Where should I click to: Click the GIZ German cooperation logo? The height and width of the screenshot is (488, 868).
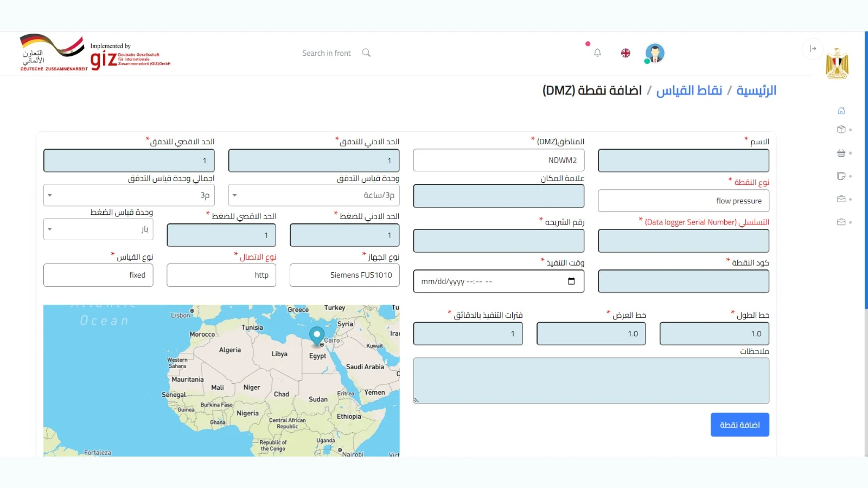tap(95, 53)
